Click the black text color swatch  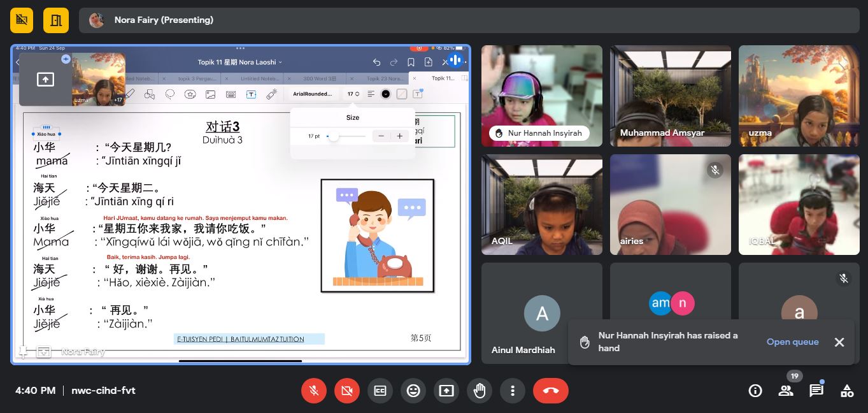386,94
